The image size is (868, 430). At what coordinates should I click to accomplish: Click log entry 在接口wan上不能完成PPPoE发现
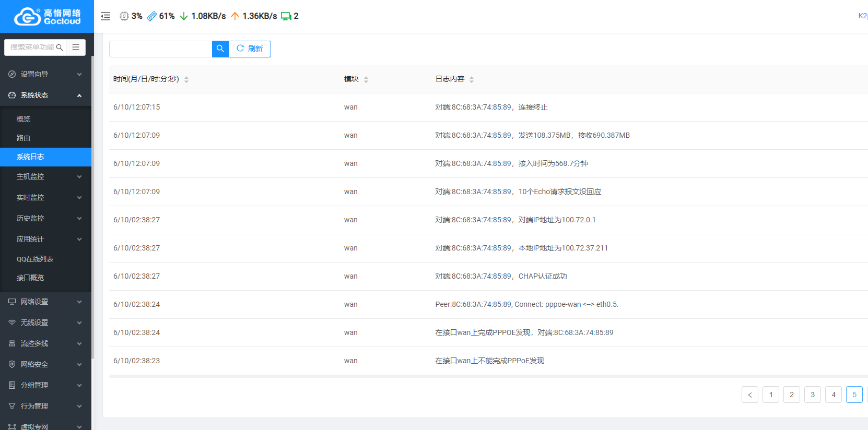(489, 361)
